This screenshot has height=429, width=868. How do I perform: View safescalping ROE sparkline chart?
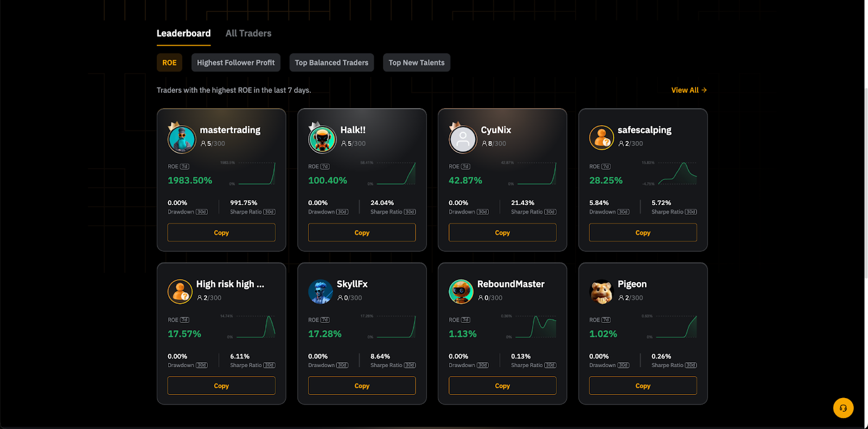(677, 174)
